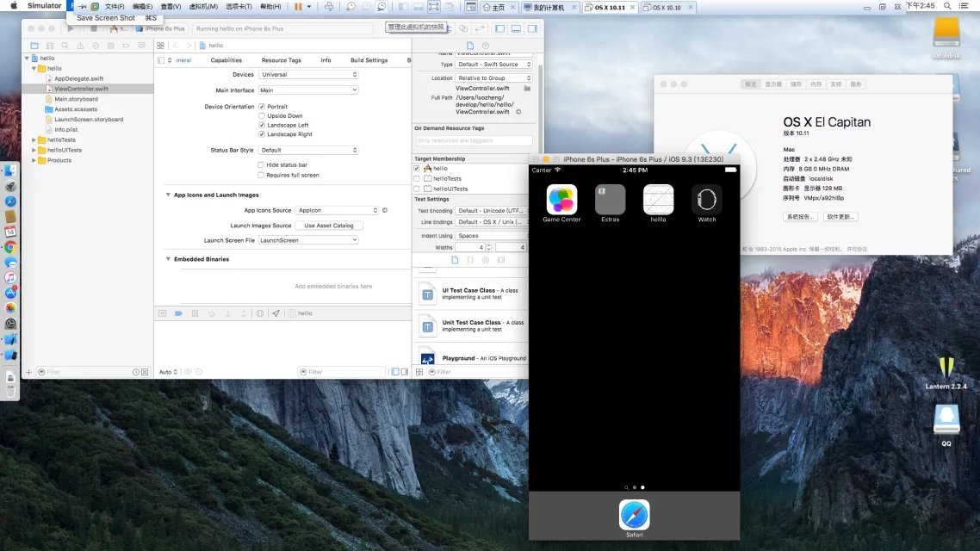This screenshot has width=980, height=551.
Task: Launch the hello app on simulator
Action: coord(658,200)
